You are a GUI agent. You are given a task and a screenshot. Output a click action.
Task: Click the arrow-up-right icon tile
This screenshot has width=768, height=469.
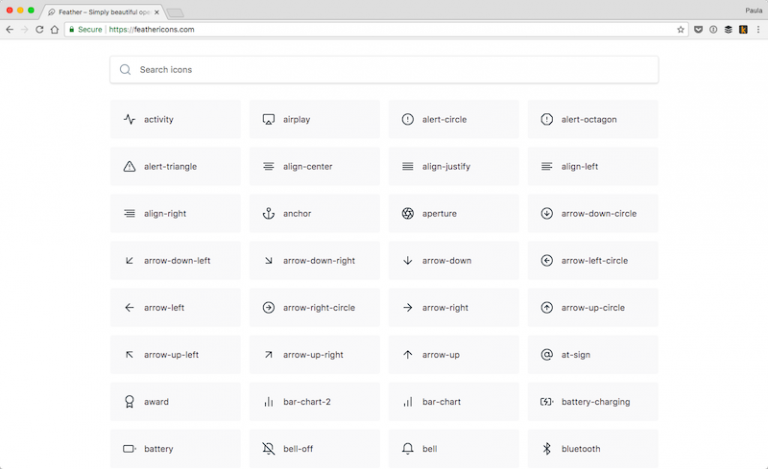[314, 354]
